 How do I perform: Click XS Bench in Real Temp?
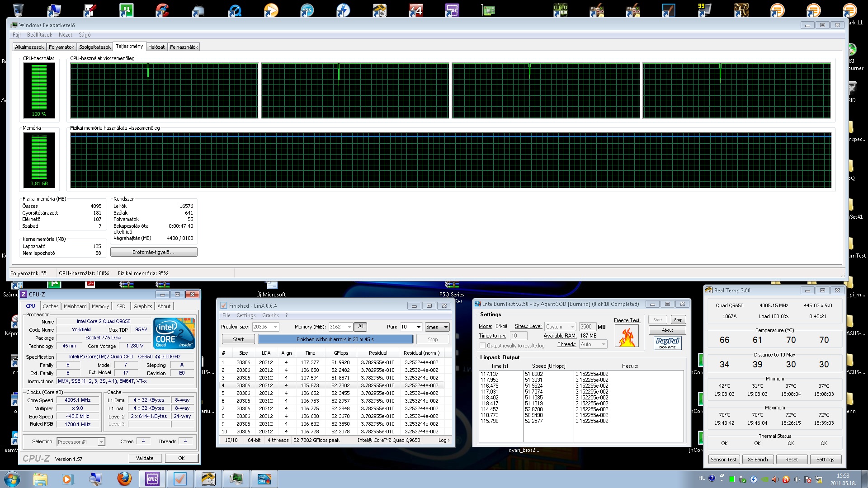point(758,460)
